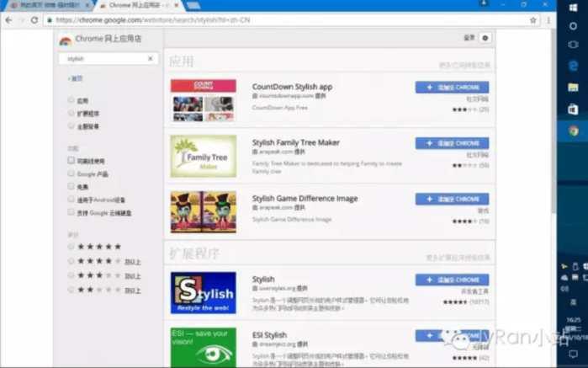This screenshot has height=368, width=588.
Task: Close the Chrome 网上应用店 tab
Action: [x=177, y=5]
